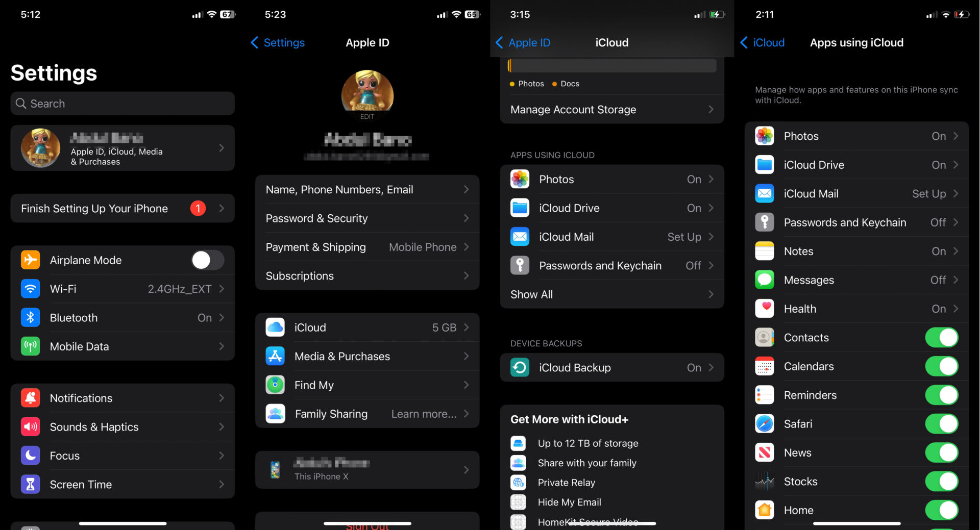Open Manage Account Storage chevron
This screenshot has width=980, height=530.
[x=710, y=109]
